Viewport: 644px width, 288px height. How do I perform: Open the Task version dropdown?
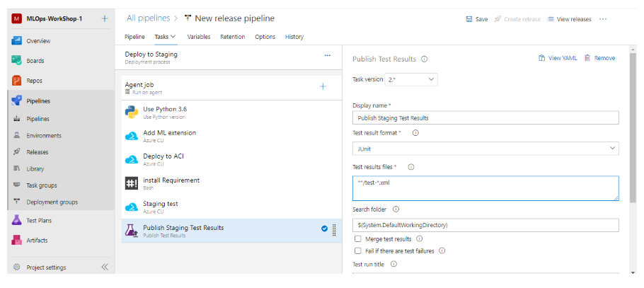click(x=413, y=80)
